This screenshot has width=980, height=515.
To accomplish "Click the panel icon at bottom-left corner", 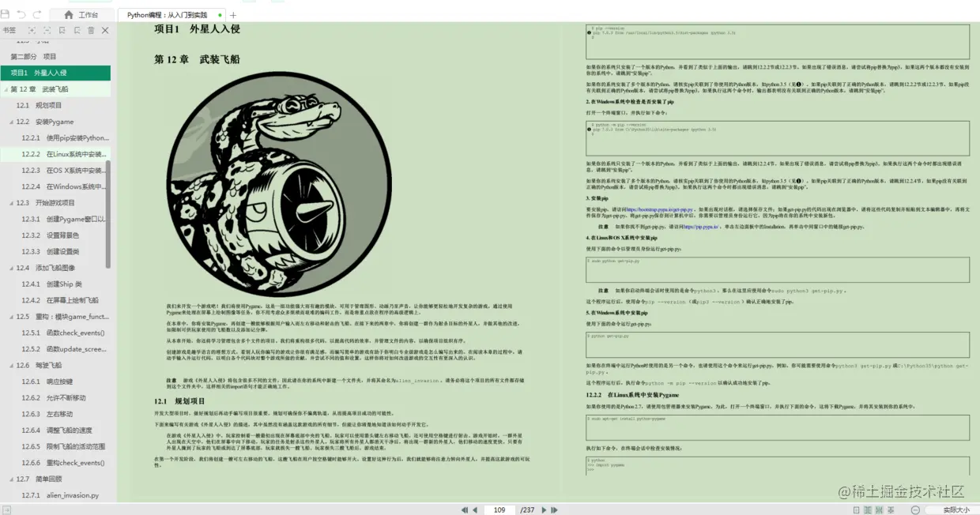I will [6, 509].
